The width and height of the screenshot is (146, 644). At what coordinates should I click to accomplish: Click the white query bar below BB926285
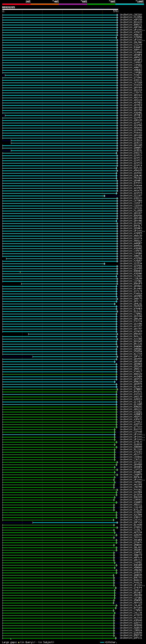click(x=60, y=9)
